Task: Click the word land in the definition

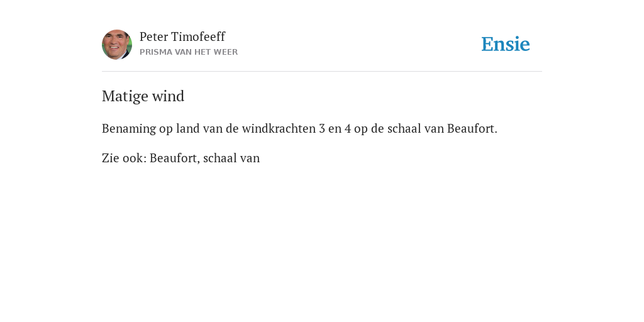Action: [x=185, y=128]
